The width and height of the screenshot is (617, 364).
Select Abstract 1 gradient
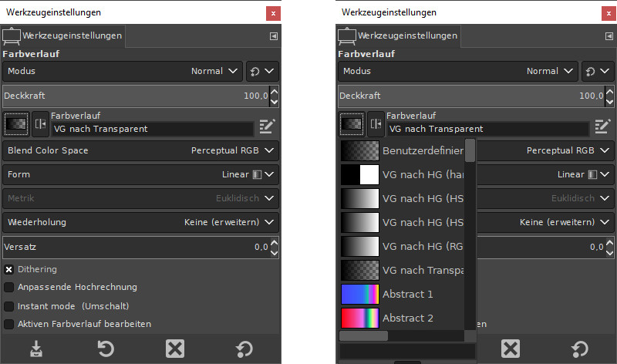pyautogui.click(x=402, y=295)
